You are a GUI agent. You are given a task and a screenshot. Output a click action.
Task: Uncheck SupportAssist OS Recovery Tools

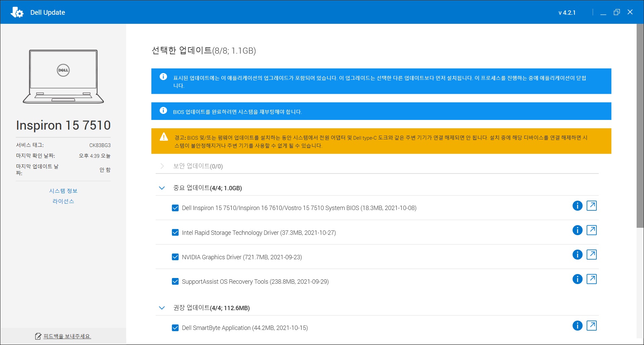[175, 281]
